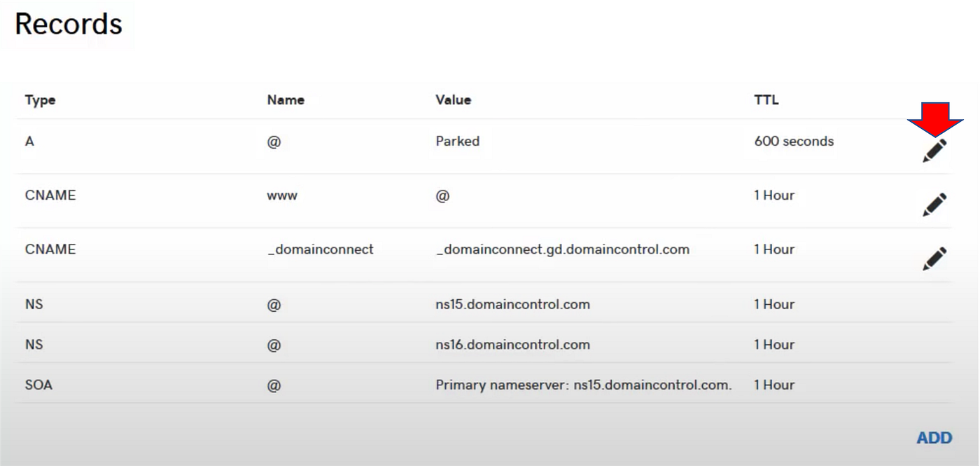The width and height of the screenshot is (980, 466).
Task: Click the Name column header
Action: tap(286, 100)
